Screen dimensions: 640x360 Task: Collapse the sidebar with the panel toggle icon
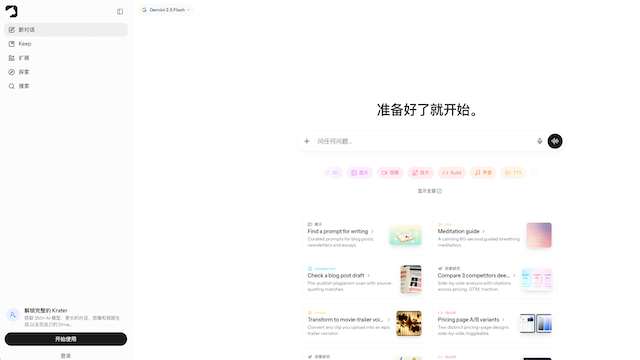pyautogui.click(x=120, y=12)
